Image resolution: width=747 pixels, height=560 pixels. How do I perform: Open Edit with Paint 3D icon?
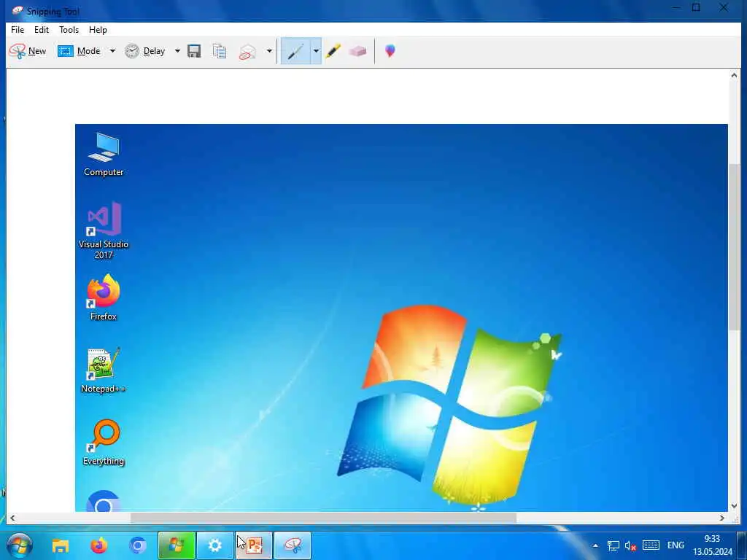pyautogui.click(x=390, y=51)
